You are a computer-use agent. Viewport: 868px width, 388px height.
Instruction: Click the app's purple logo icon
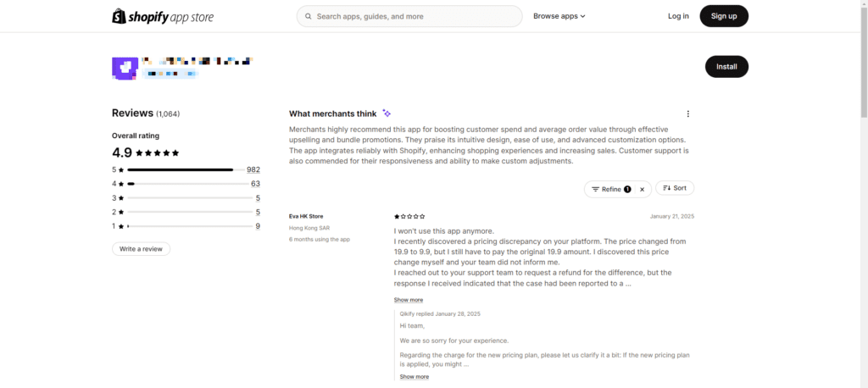click(x=125, y=68)
